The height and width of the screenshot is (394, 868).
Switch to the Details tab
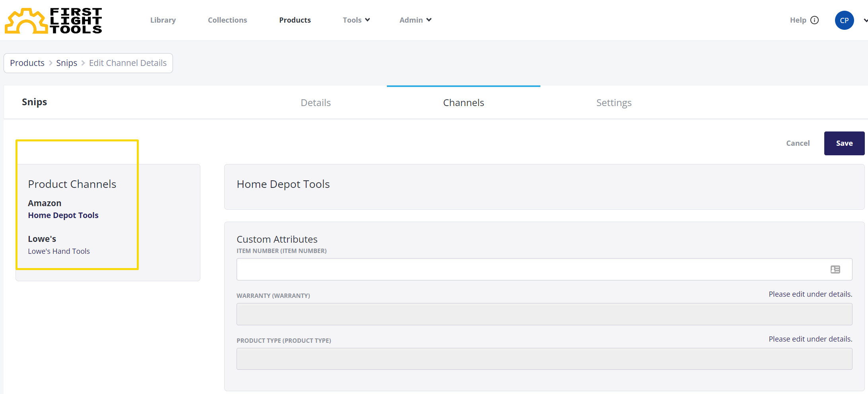coord(316,103)
